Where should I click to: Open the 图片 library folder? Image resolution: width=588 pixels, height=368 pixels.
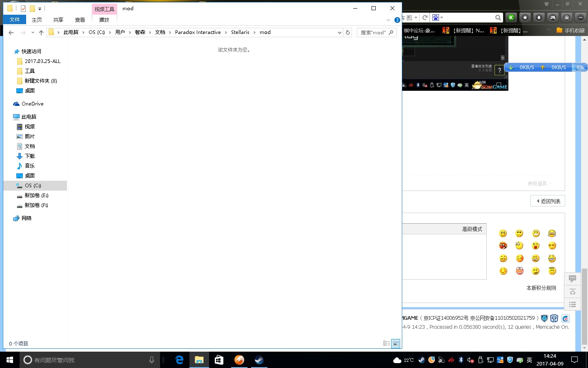pyautogui.click(x=30, y=137)
